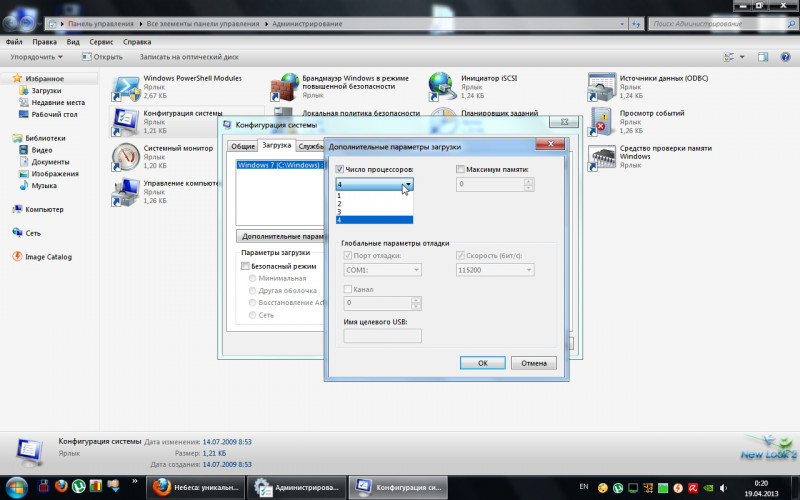Viewport: 800px width, 500px height.
Task: Open the iSCSI Initiator icon
Action: pos(442,87)
